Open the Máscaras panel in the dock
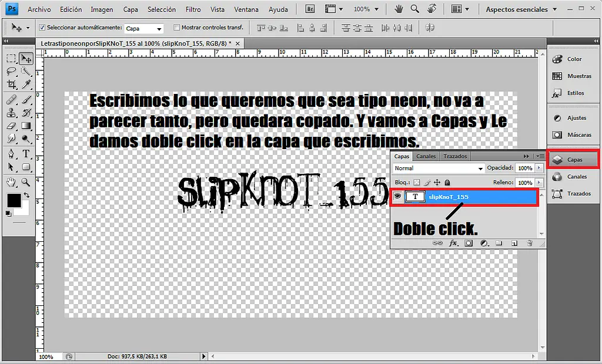This screenshot has height=364, width=602. click(x=573, y=134)
